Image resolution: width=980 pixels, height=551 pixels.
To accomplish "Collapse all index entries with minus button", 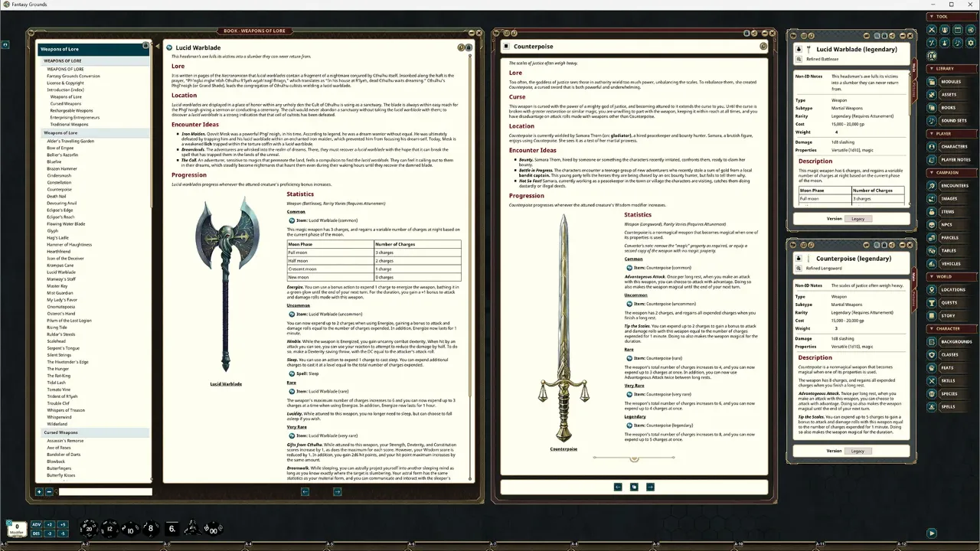I will (x=49, y=492).
